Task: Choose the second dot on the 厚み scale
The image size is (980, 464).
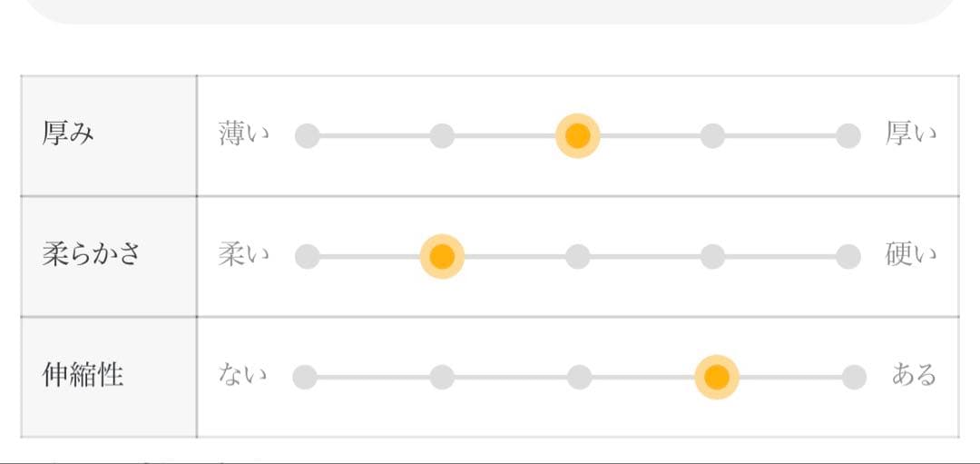Action: 442,136
